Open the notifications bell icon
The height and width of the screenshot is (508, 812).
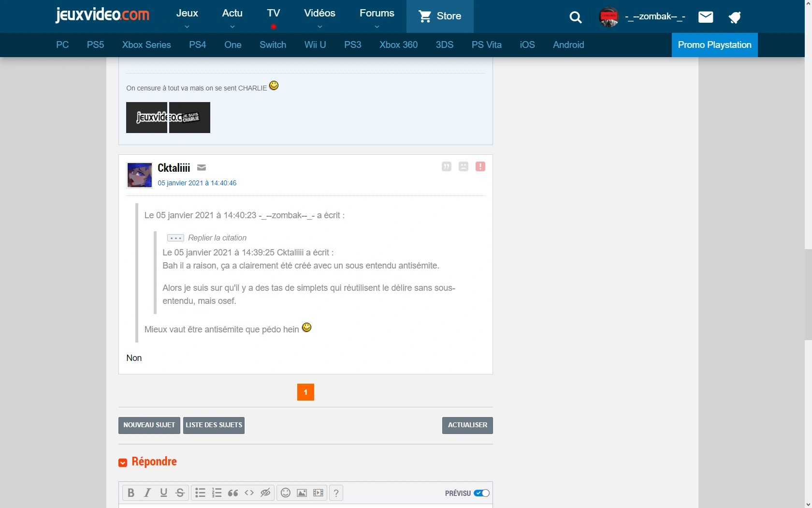point(735,18)
